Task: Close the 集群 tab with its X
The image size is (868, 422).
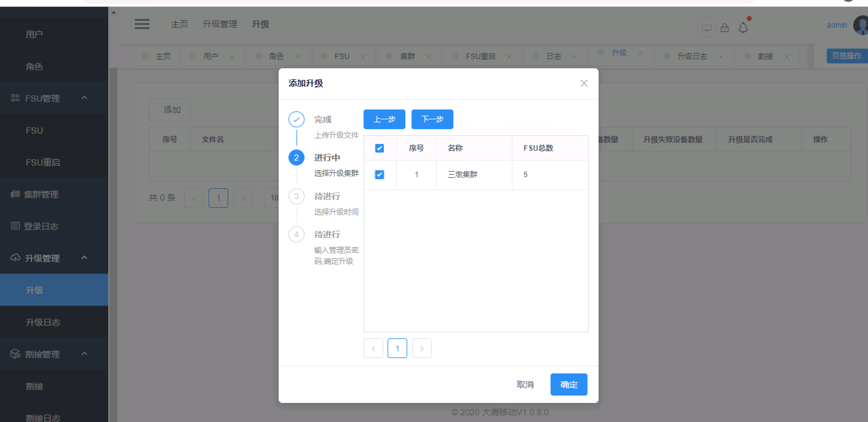Action: [x=428, y=57]
